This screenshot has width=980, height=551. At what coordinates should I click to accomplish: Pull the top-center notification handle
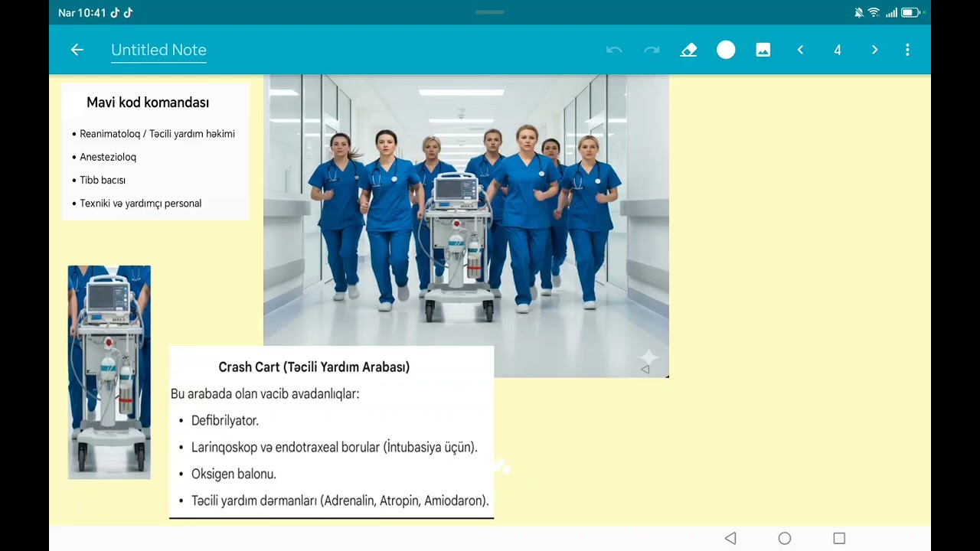click(489, 12)
